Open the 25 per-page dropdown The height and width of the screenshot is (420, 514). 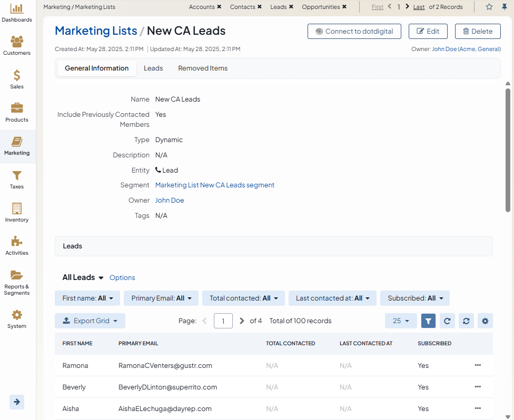click(401, 321)
